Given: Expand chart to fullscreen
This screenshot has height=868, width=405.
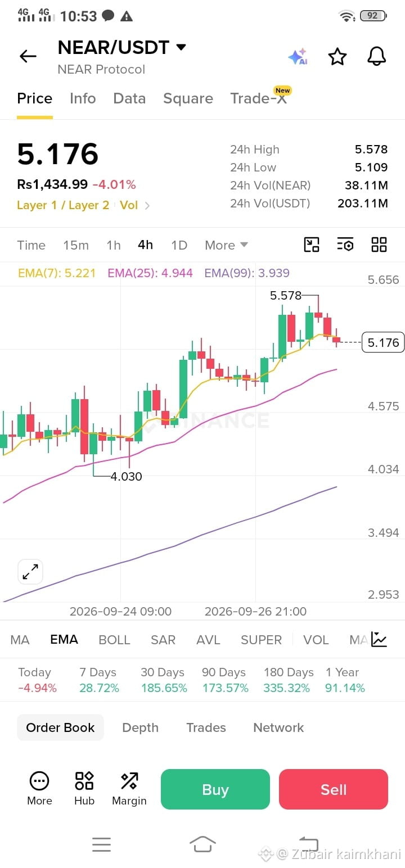Looking at the screenshot, I should coord(30,572).
